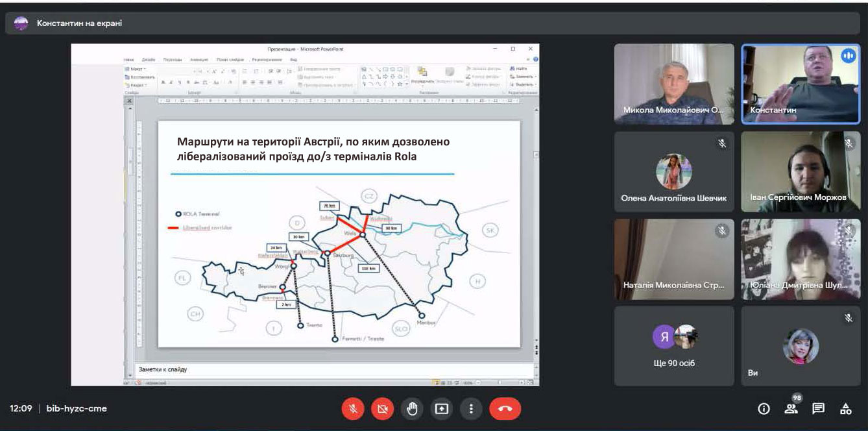Screen dimensions: 868x431
Task: Click the Упорядочить arrange icon in PowerPoint
Action: [x=422, y=74]
